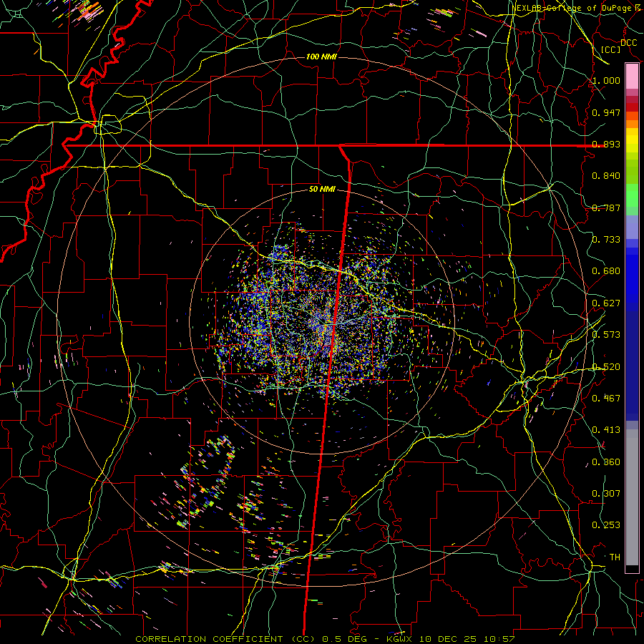Click the red segment of the color bar
644x644 pixels.
(632, 107)
